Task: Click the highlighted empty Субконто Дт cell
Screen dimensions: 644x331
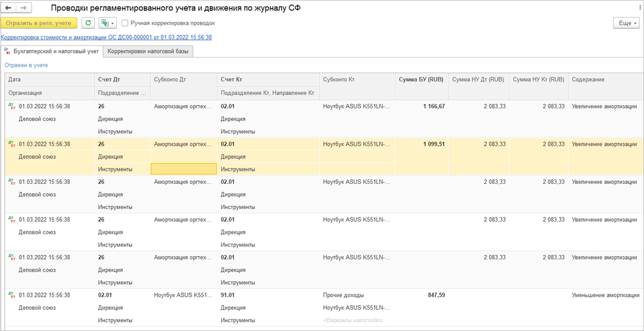Action: tap(184, 169)
